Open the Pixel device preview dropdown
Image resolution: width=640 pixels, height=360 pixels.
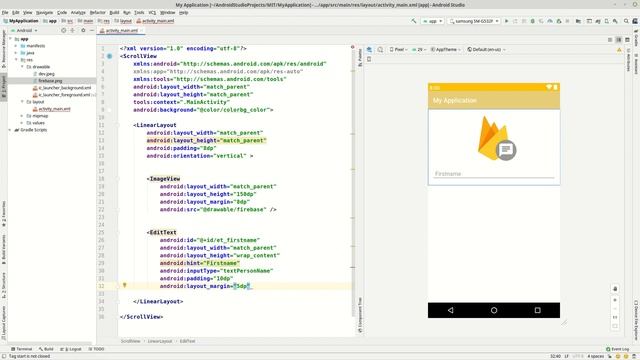point(398,49)
